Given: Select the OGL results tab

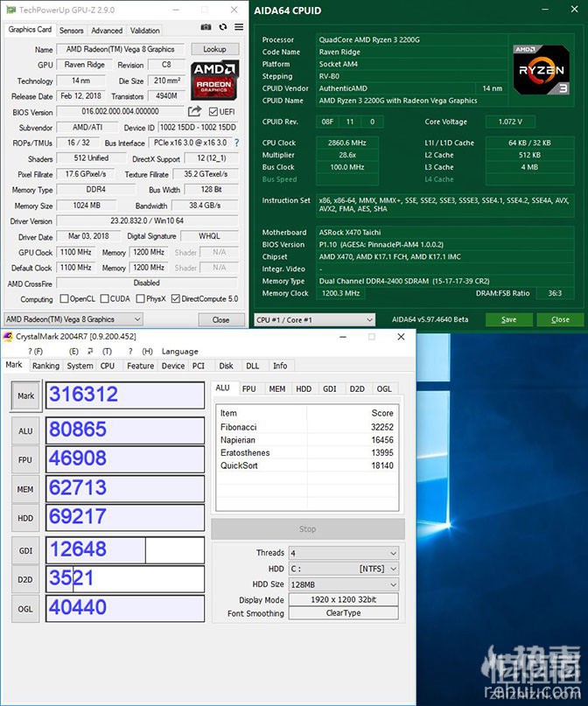Looking at the screenshot, I should pyautogui.click(x=384, y=388).
